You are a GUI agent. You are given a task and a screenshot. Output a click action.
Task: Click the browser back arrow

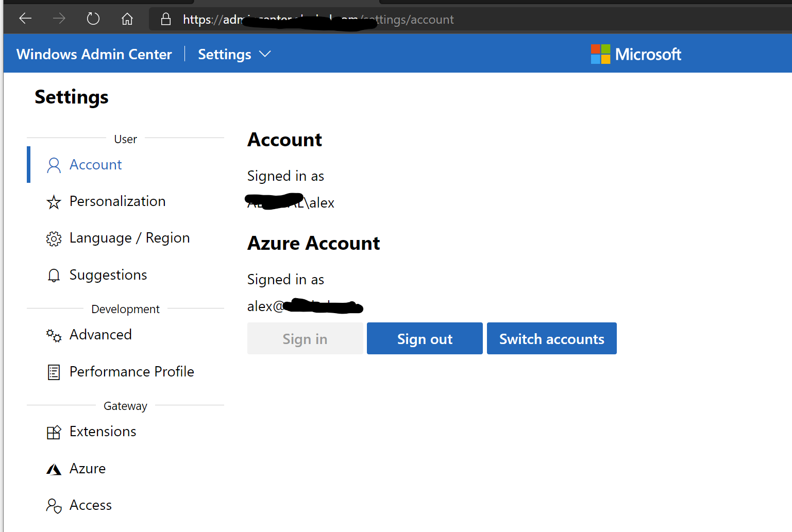point(25,19)
